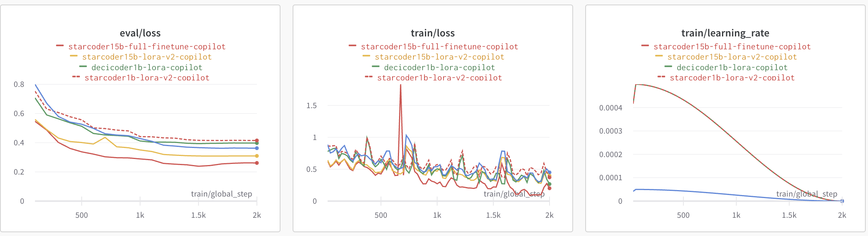The width and height of the screenshot is (868, 236).
Task: Click red line swatch in eval/loss legend
Action: pos(60,46)
